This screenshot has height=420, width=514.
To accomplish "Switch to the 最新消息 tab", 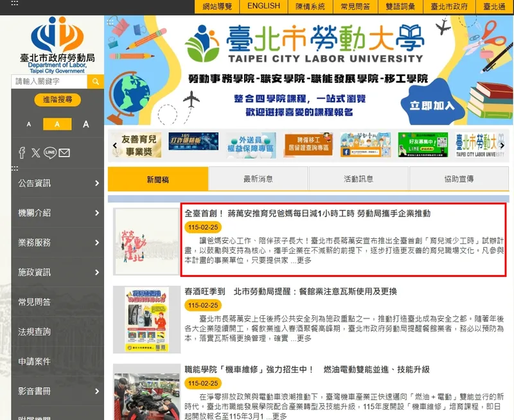I will point(258,179).
